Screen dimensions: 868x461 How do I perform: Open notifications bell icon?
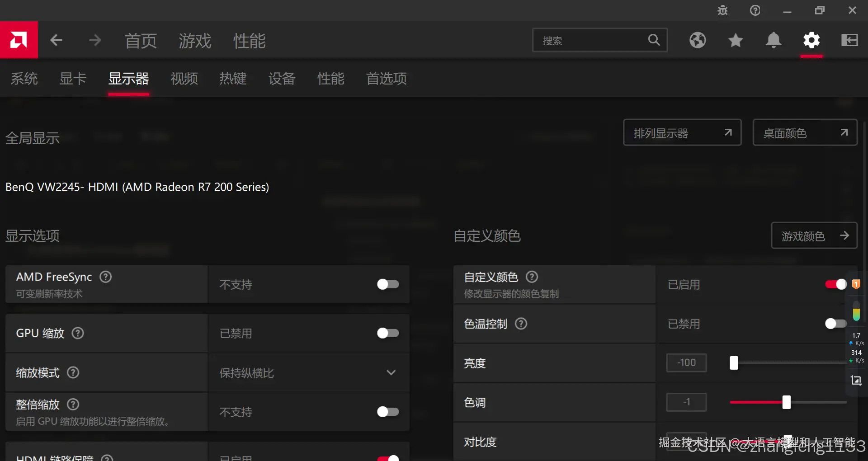774,40
